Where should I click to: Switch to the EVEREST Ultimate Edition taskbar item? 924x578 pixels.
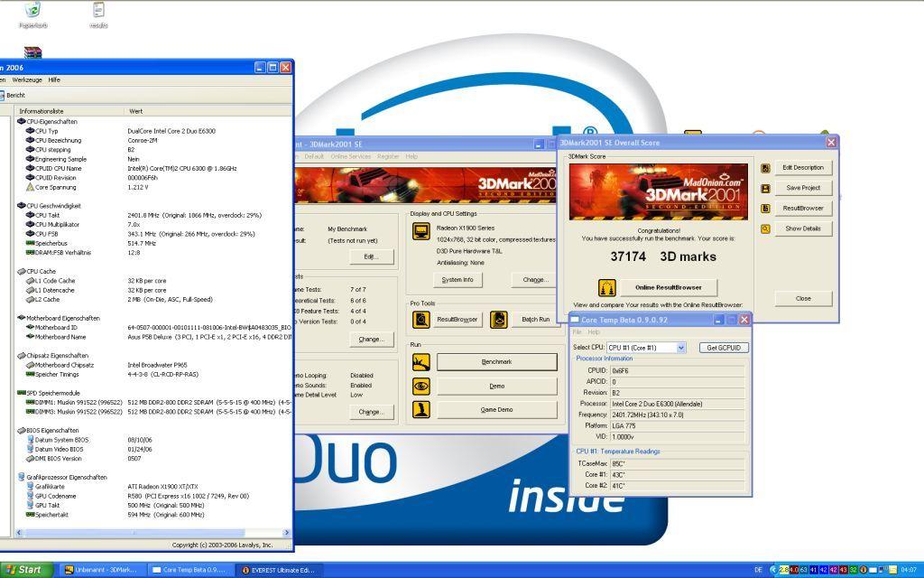[278, 570]
